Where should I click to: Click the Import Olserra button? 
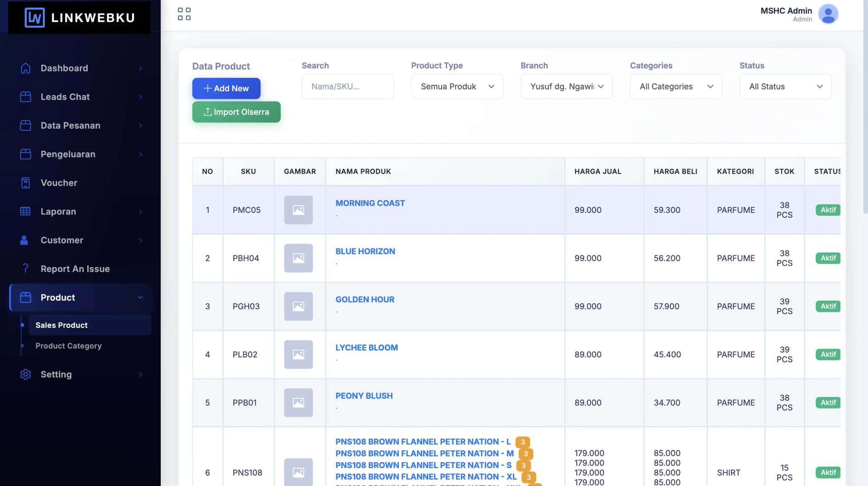coord(236,112)
